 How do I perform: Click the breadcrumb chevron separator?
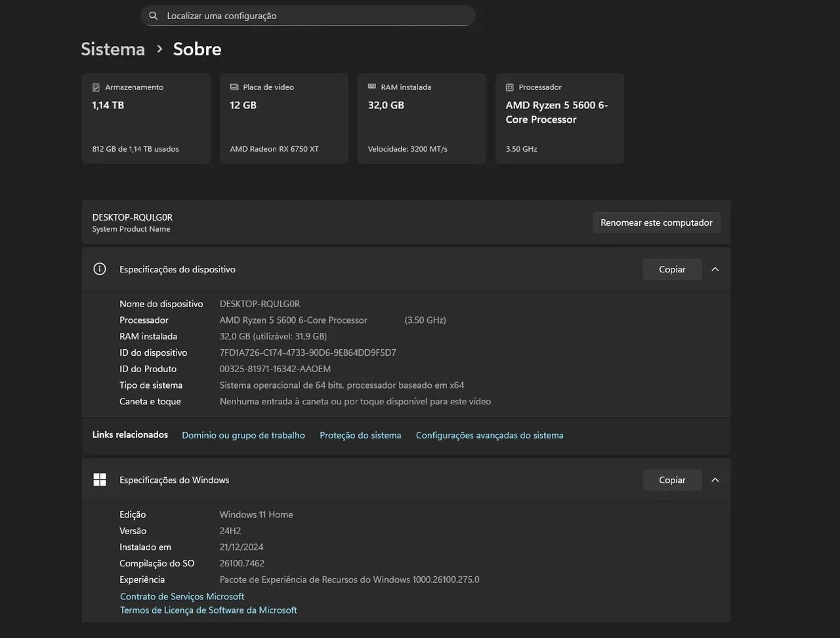pyautogui.click(x=159, y=49)
